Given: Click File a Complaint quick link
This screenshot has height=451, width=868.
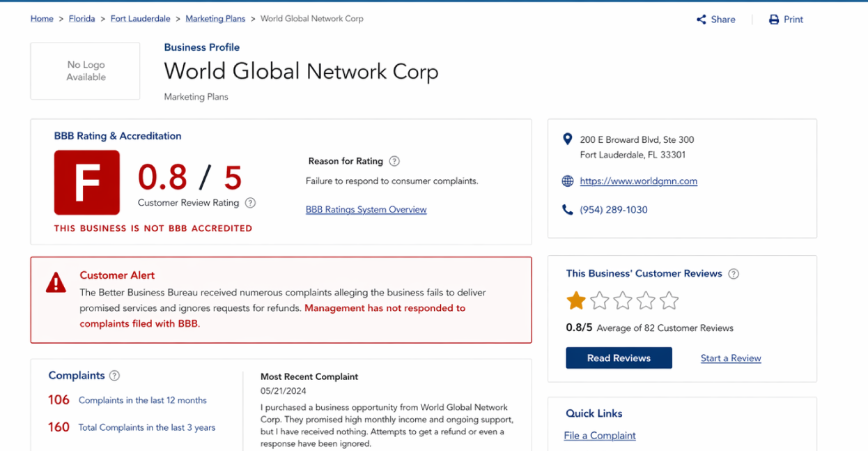Looking at the screenshot, I should [600, 436].
